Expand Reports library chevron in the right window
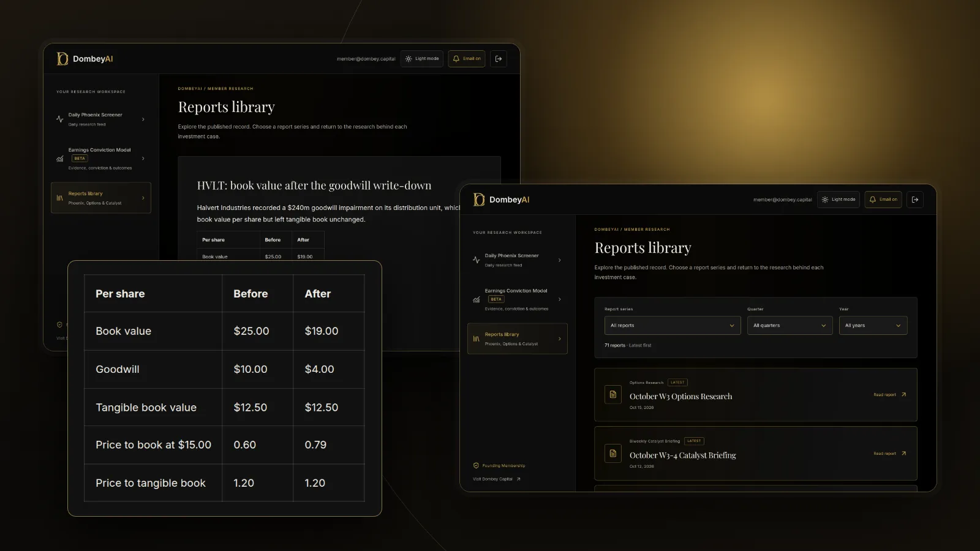The width and height of the screenshot is (980, 551). (560, 339)
